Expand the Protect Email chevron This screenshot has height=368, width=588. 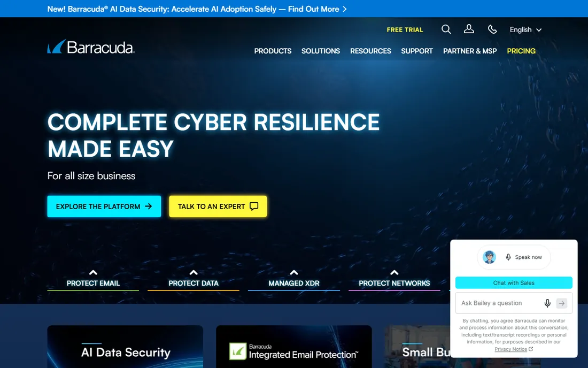click(93, 273)
